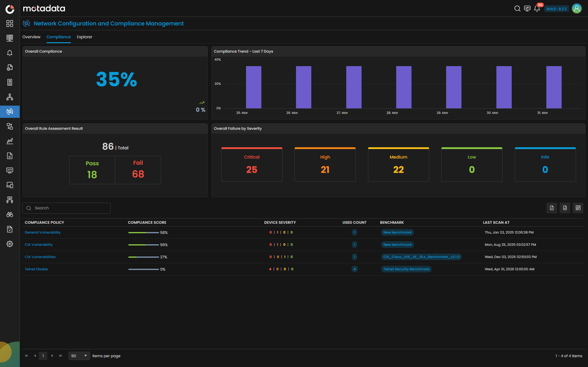Click the Telnet Security Benchmark tag

tap(406, 269)
